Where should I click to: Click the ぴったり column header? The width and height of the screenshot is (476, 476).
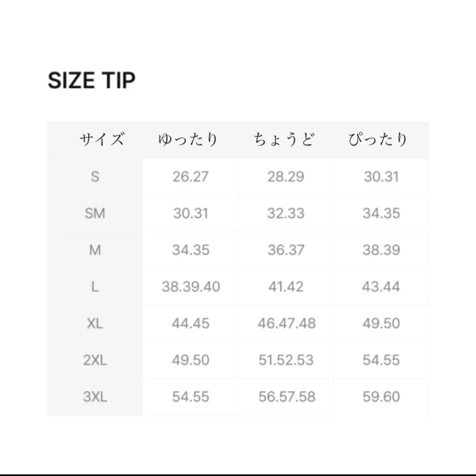coord(378,139)
